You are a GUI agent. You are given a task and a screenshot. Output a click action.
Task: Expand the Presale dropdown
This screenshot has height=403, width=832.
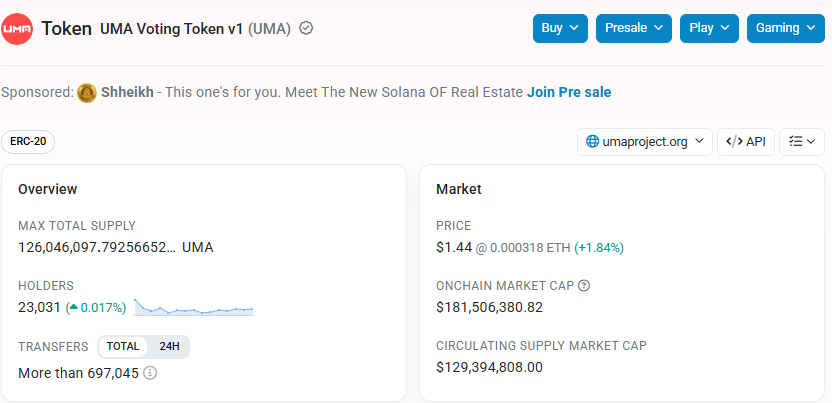point(634,28)
